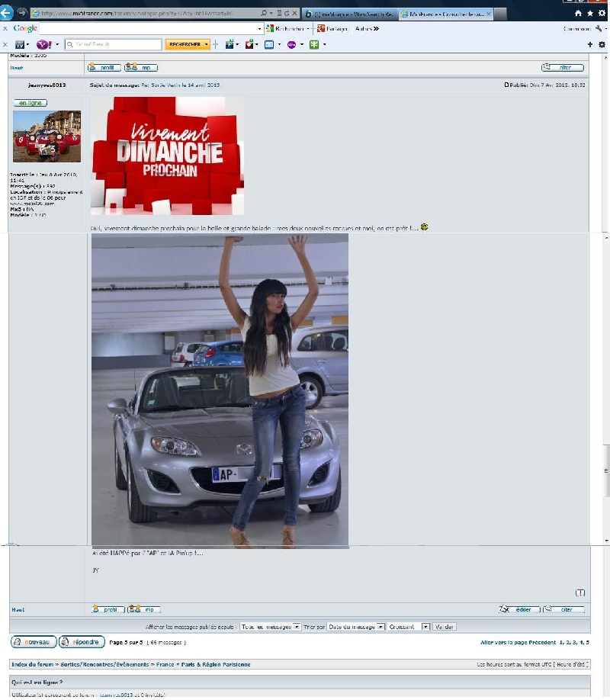
Task: Click the Yahoo! Search input field
Action: [x=113, y=44]
